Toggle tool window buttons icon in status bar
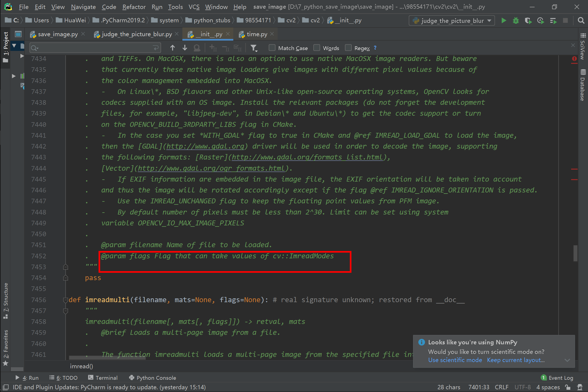Screen dimensions: 588x392 coord(6,387)
